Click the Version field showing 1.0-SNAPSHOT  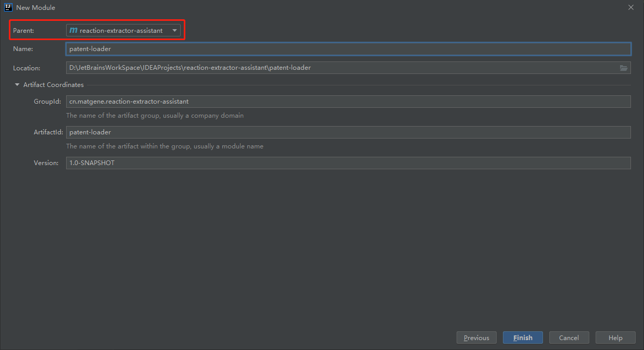348,163
